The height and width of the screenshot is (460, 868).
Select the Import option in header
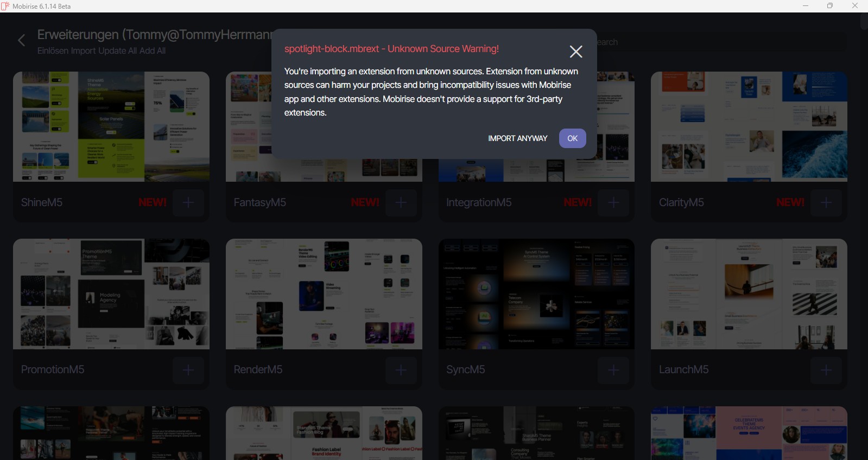coord(83,51)
